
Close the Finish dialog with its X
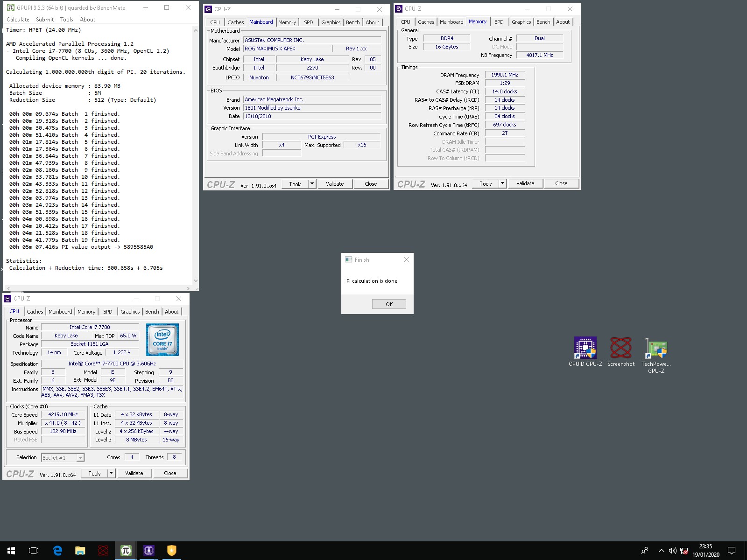406,260
